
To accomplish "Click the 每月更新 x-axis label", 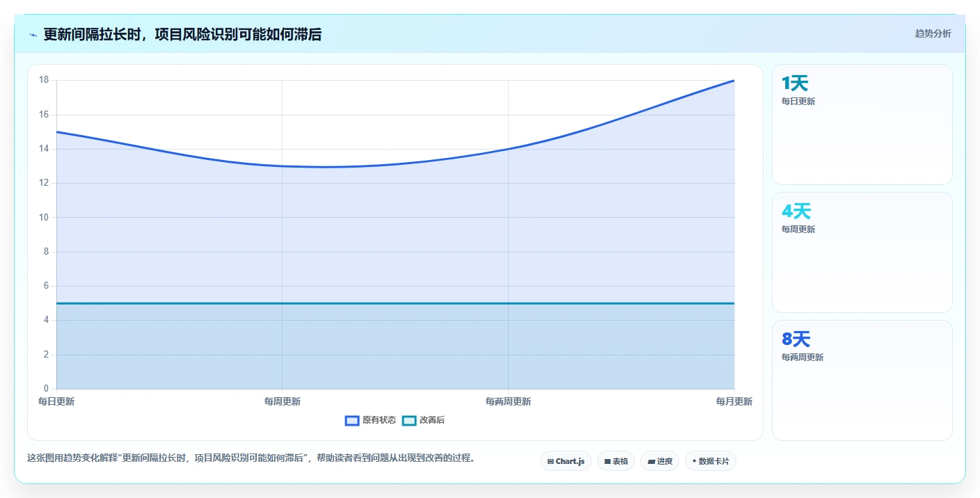I will pos(734,402).
